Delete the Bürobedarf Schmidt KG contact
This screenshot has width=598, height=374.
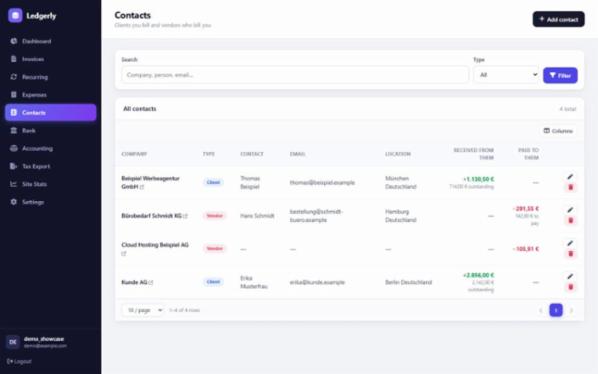[571, 220]
